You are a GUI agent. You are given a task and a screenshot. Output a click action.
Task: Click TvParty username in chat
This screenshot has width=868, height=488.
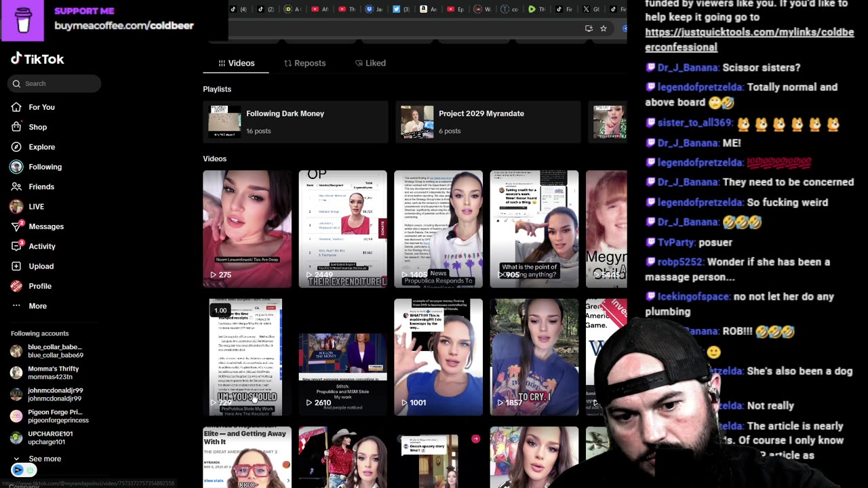pyautogui.click(x=675, y=243)
